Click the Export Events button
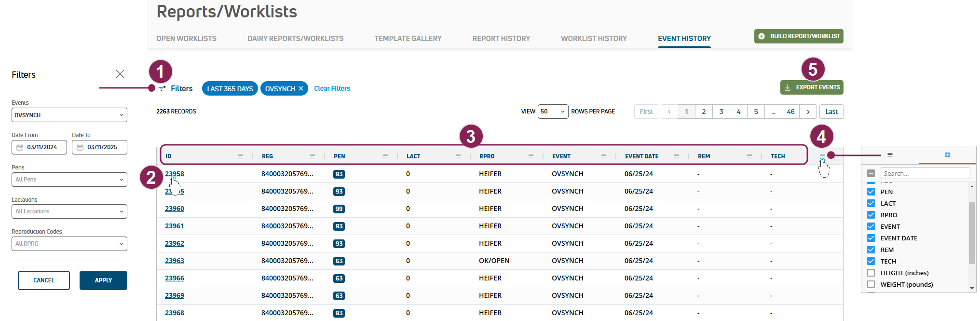The width and height of the screenshot is (980, 321). pyautogui.click(x=812, y=87)
